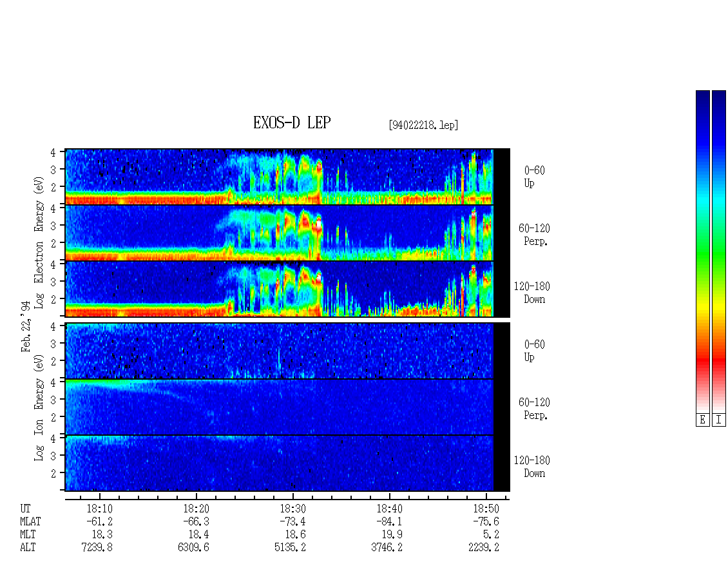Image resolution: width=728 pixels, height=564 pixels.
Task: Select the 18:10 time tick label
Action: (99, 509)
